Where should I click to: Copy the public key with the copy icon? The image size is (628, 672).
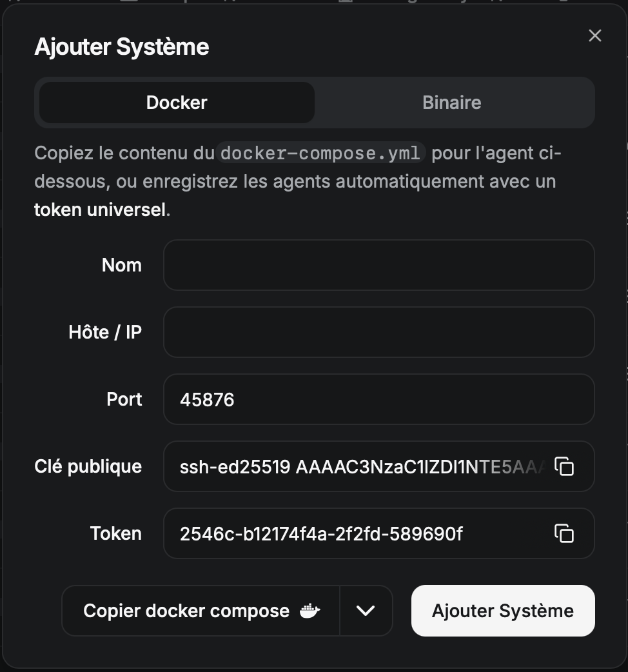coord(564,466)
